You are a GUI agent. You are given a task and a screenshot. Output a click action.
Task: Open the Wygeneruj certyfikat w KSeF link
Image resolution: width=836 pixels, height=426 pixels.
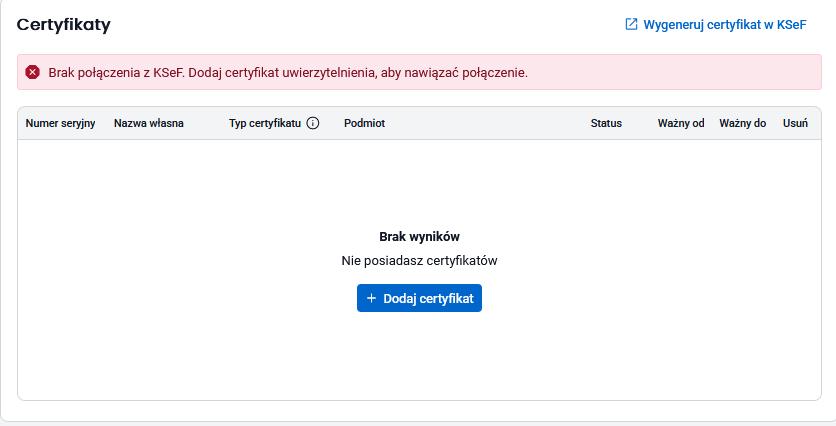click(x=724, y=25)
